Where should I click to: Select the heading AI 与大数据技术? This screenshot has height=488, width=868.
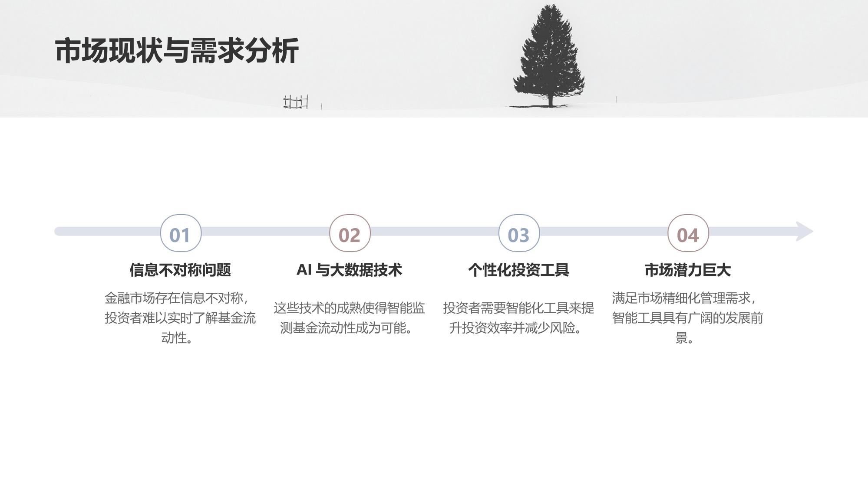pyautogui.click(x=349, y=270)
